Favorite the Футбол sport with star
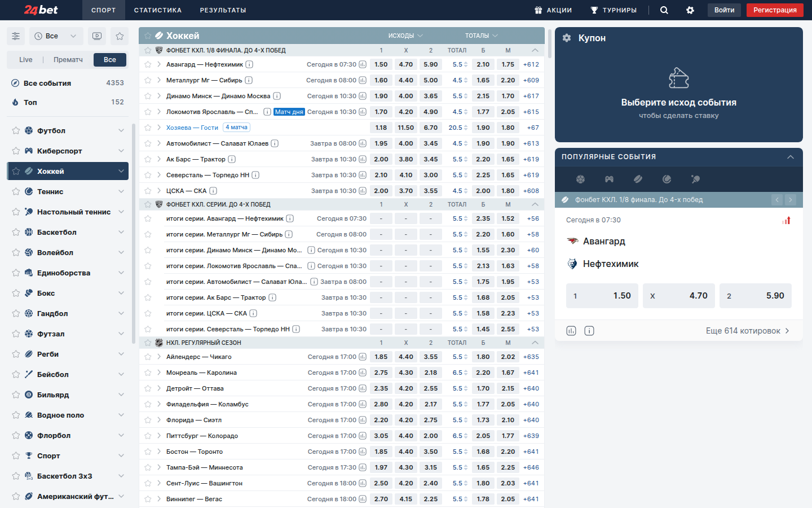 tap(16, 130)
